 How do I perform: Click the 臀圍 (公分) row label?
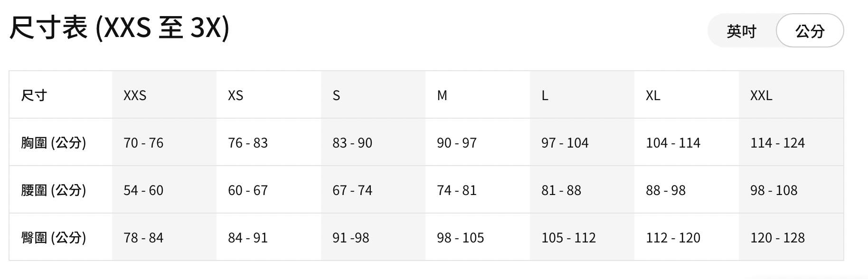click(54, 238)
